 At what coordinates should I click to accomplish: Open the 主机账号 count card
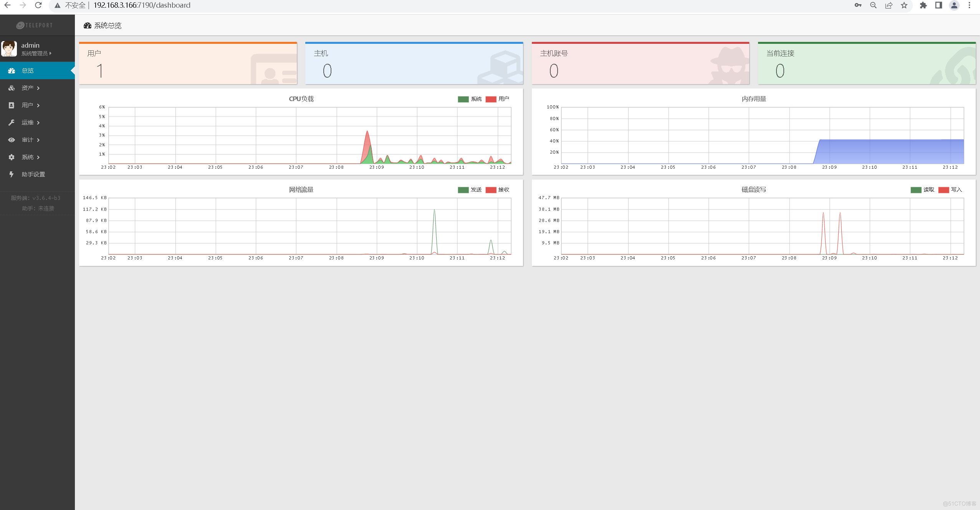[x=641, y=63]
